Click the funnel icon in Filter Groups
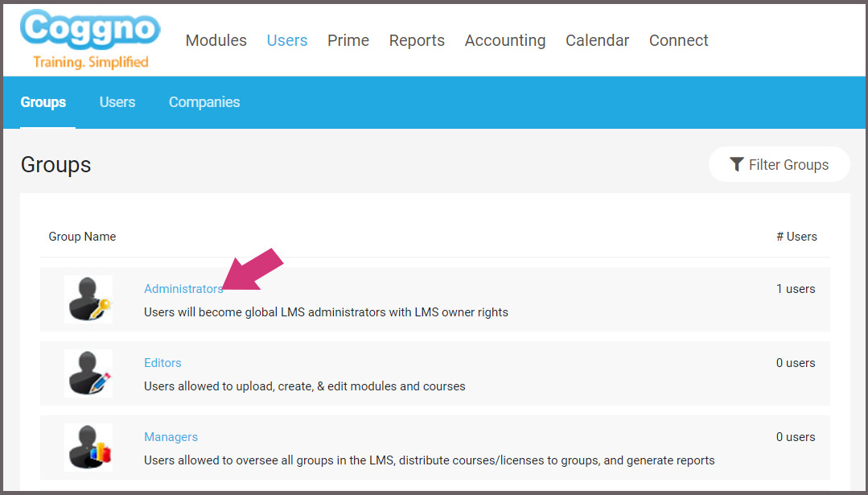 point(736,164)
